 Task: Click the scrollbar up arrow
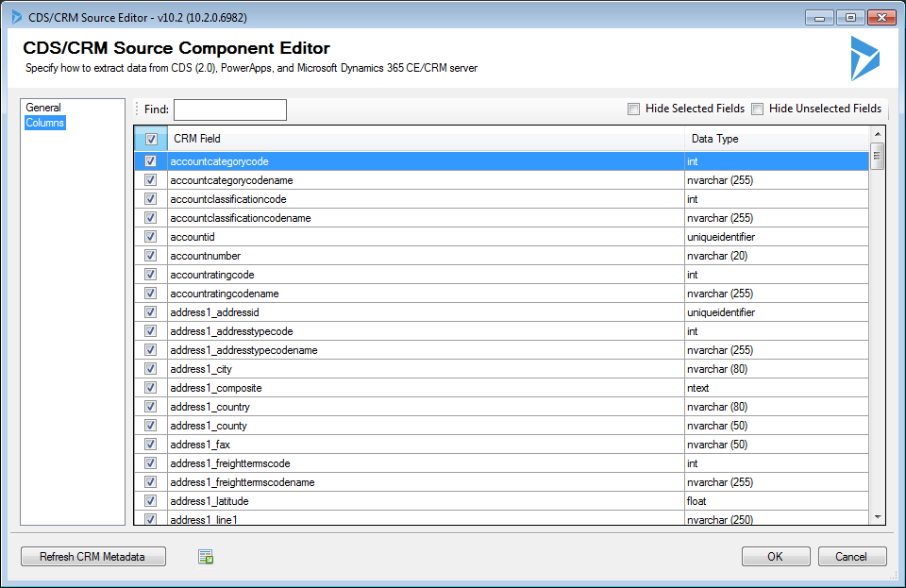878,134
